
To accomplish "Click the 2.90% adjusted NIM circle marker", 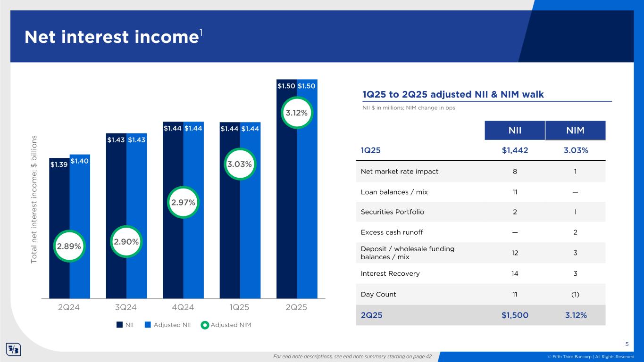I will click(x=126, y=242).
